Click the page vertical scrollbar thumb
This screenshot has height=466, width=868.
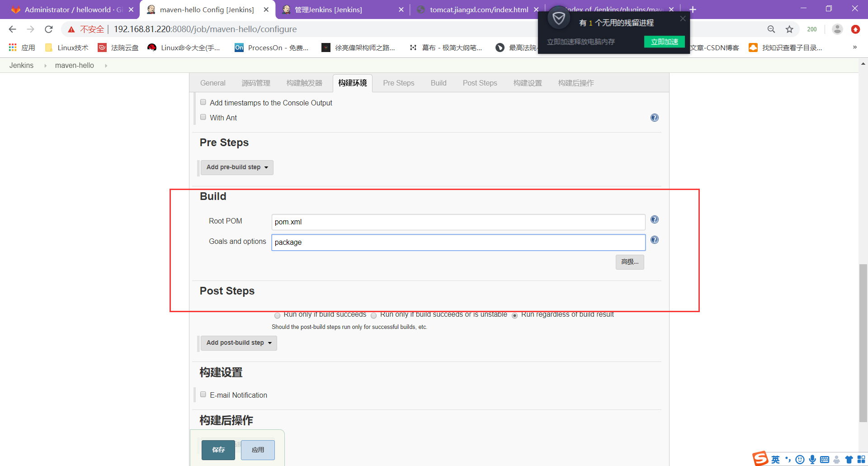tap(863, 343)
